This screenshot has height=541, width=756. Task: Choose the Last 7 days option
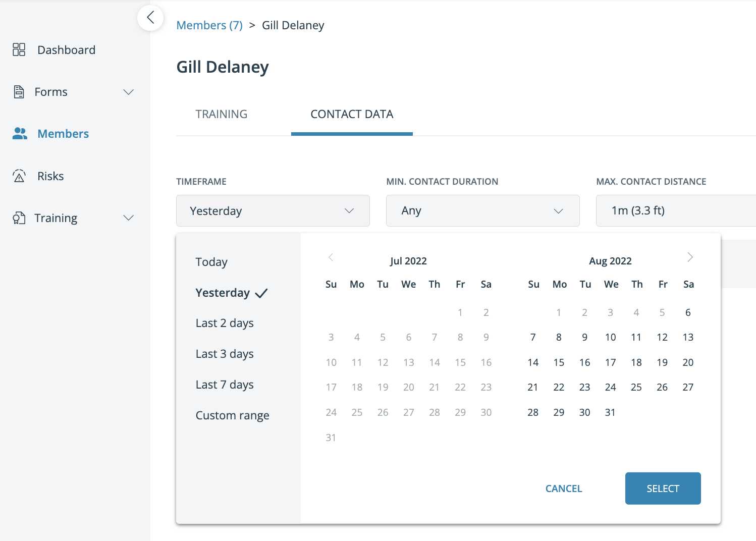click(225, 385)
